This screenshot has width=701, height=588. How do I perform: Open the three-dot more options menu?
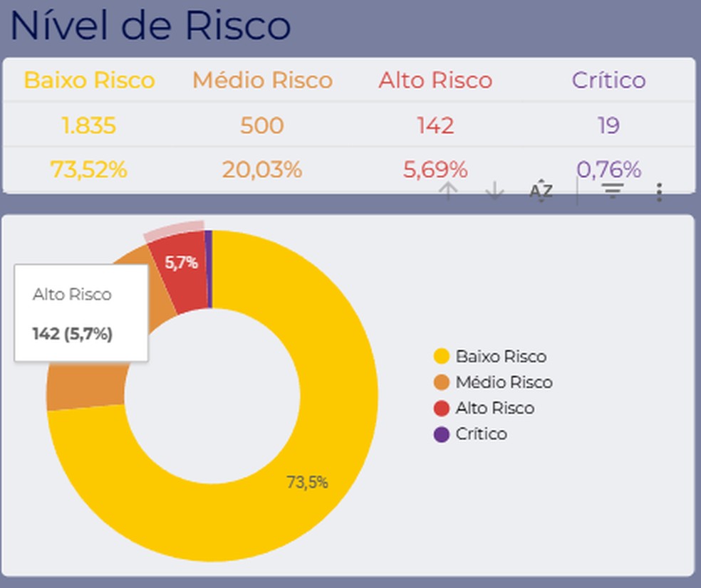point(659,192)
